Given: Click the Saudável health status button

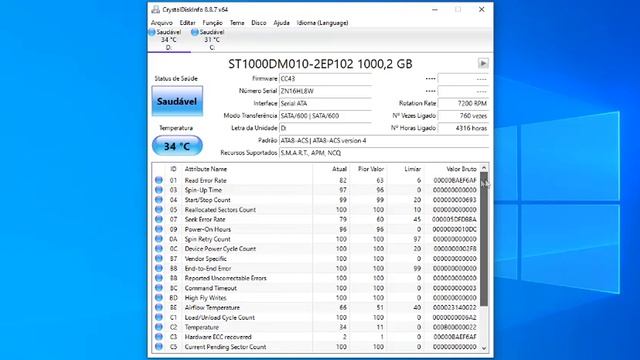Looking at the screenshot, I should [x=177, y=101].
